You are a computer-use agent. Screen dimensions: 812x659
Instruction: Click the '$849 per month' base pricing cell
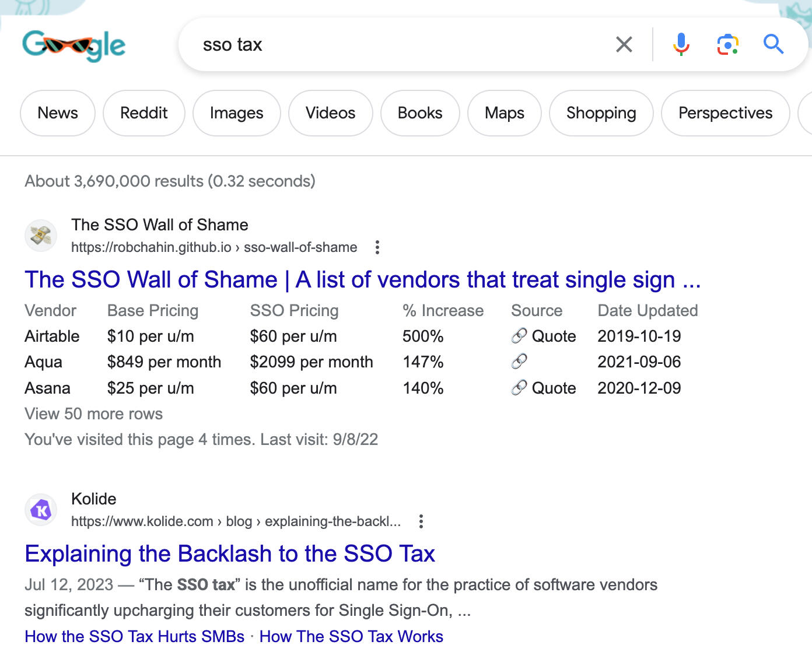coord(164,362)
